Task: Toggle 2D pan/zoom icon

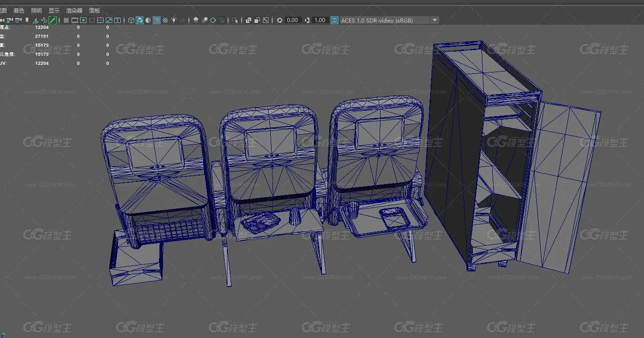Action: (44, 20)
